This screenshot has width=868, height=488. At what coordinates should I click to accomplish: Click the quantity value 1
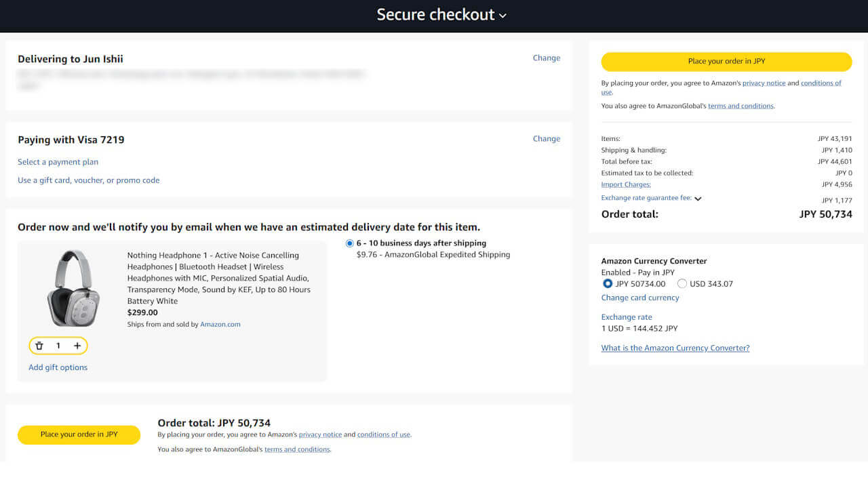point(58,346)
